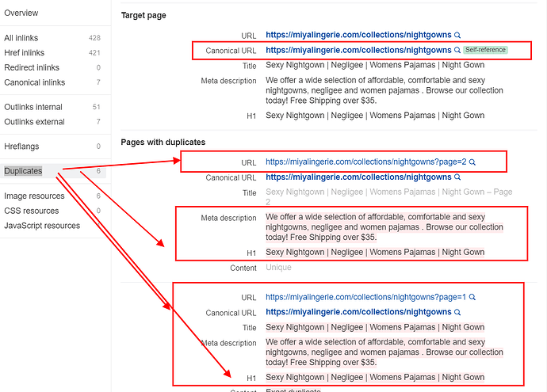Click the 428 count next to All inlinks

pyautogui.click(x=94, y=38)
